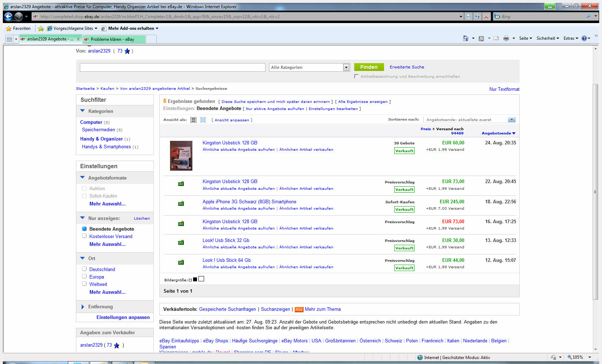
Task: Enable Artikelbezeichnung und Beschreibung einschließen checkbox
Action: coord(356,76)
